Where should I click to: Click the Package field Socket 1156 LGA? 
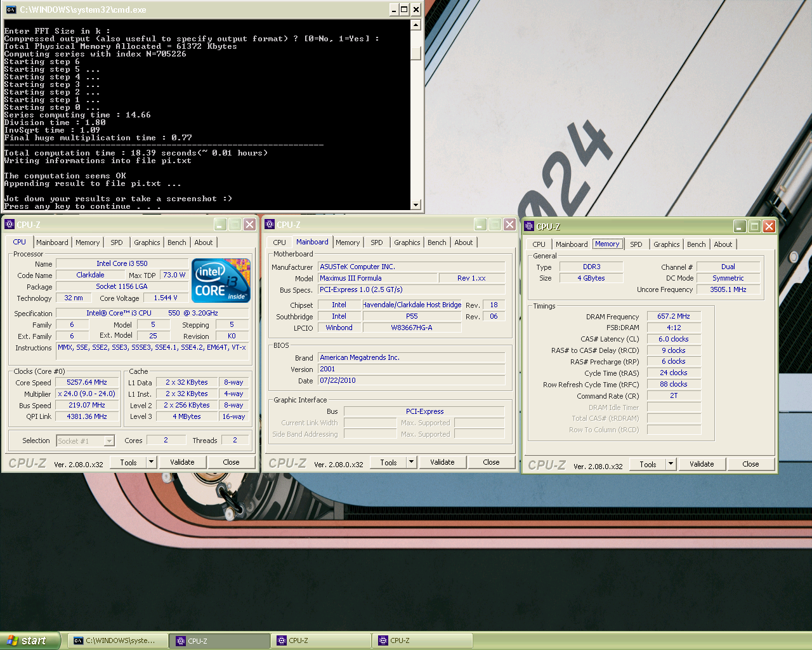122,286
